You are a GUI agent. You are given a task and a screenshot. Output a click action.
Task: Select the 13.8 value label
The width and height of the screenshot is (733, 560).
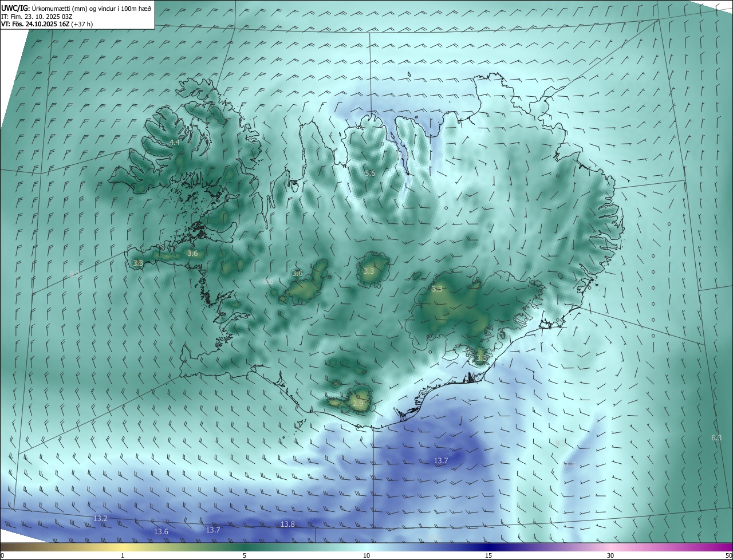point(287,524)
